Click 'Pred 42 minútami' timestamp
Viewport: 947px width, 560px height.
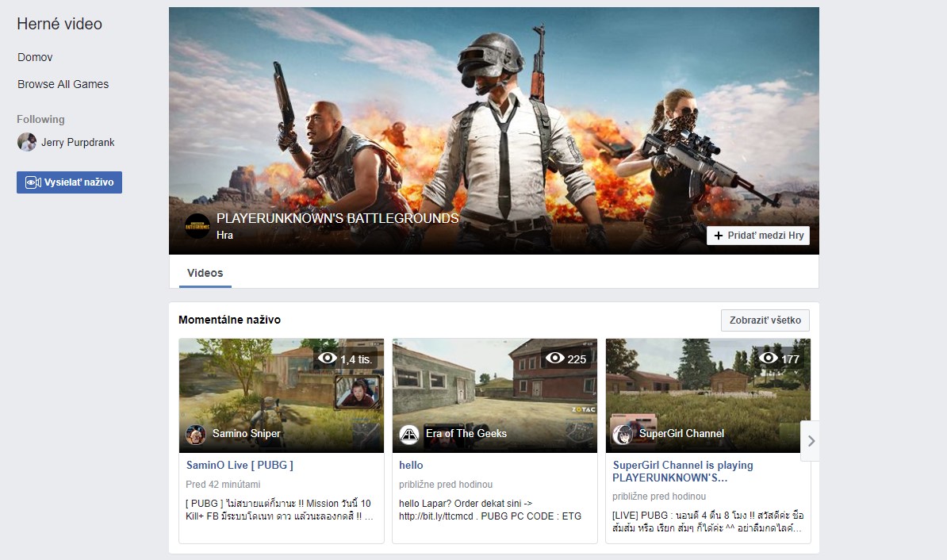click(223, 485)
